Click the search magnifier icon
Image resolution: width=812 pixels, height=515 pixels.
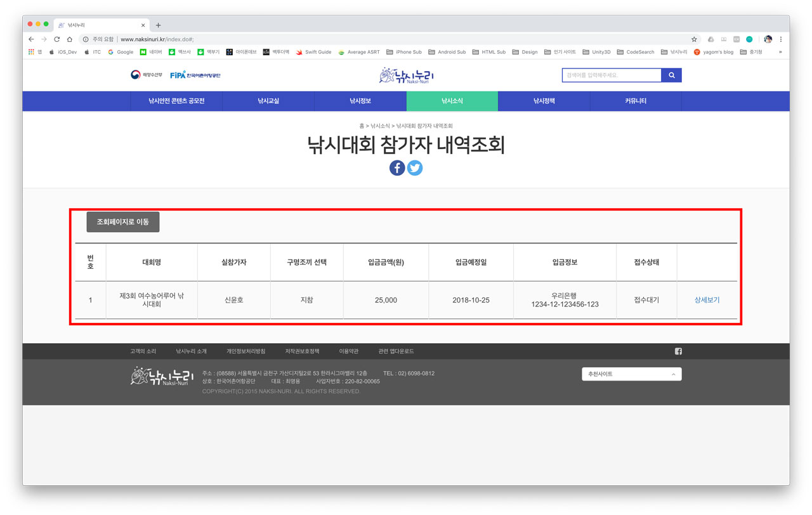click(x=672, y=75)
